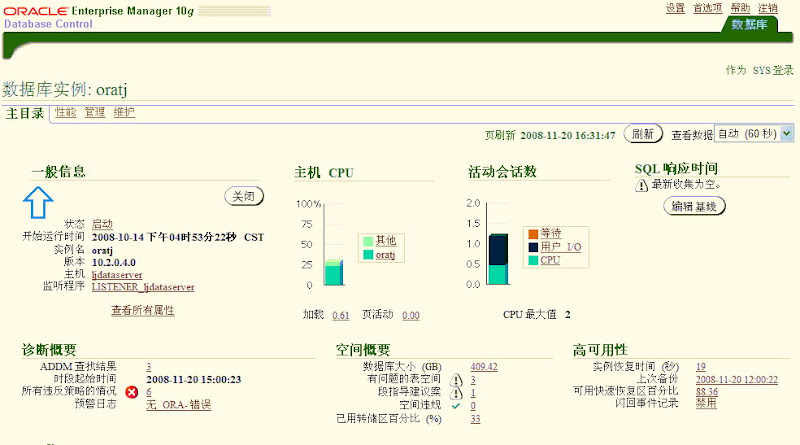
Task: Open problem tablespaces count 3
Action: [473, 380]
